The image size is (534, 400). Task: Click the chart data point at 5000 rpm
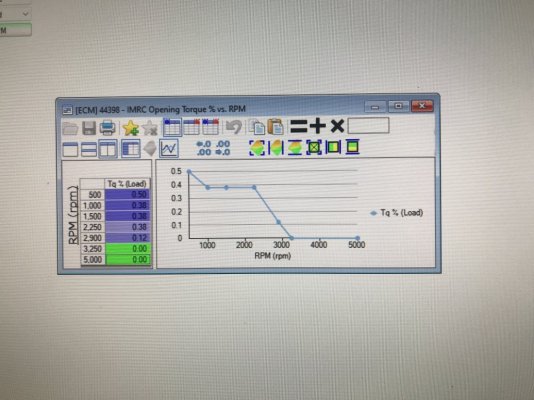(357, 238)
